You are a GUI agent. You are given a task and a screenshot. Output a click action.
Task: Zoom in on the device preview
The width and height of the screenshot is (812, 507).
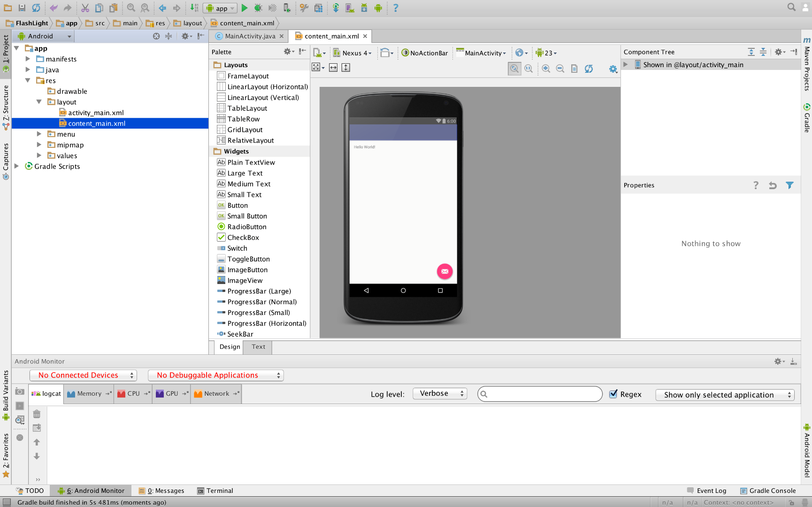546,68
